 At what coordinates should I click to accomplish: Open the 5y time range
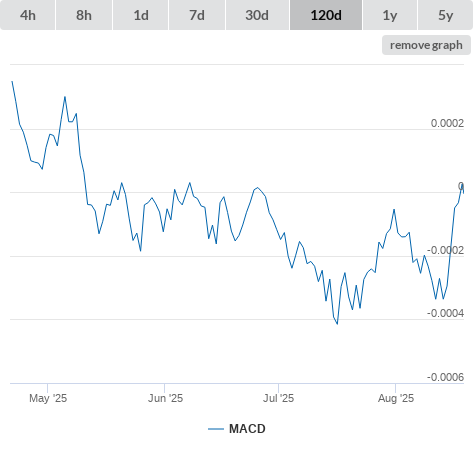[x=445, y=15]
